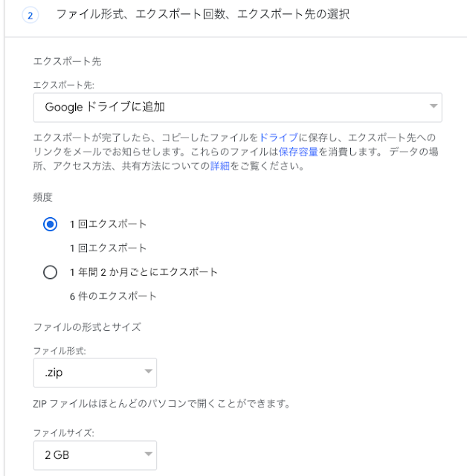Select the 1回エクスポート radio button
This screenshot has width=467, height=476.
pyautogui.click(x=51, y=224)
